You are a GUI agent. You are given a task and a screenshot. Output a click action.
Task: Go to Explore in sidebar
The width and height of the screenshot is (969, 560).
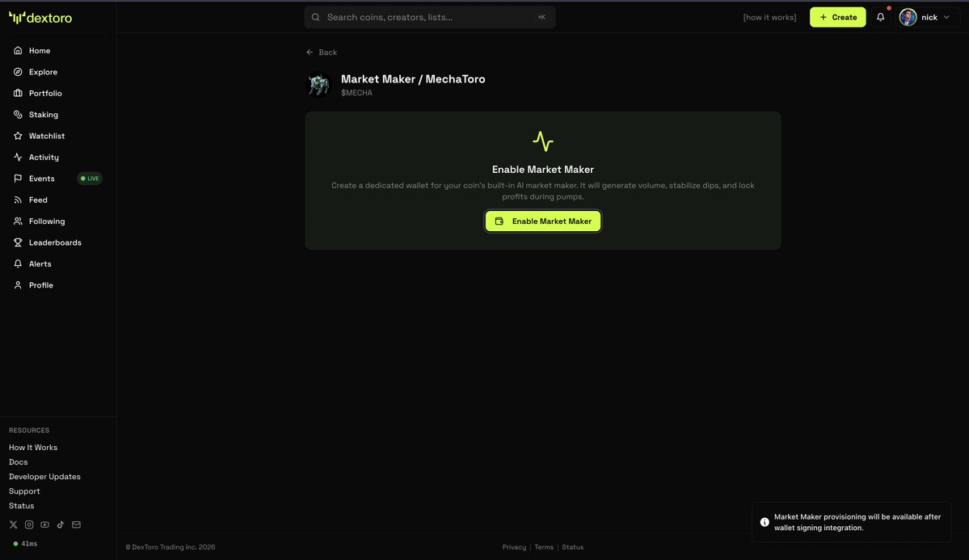(43, 72)
